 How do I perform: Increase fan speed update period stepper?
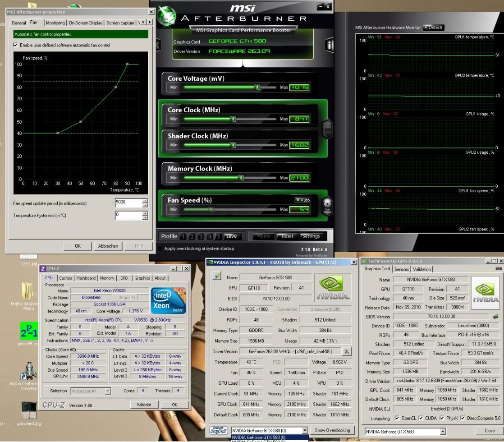(x=145, y=201)
